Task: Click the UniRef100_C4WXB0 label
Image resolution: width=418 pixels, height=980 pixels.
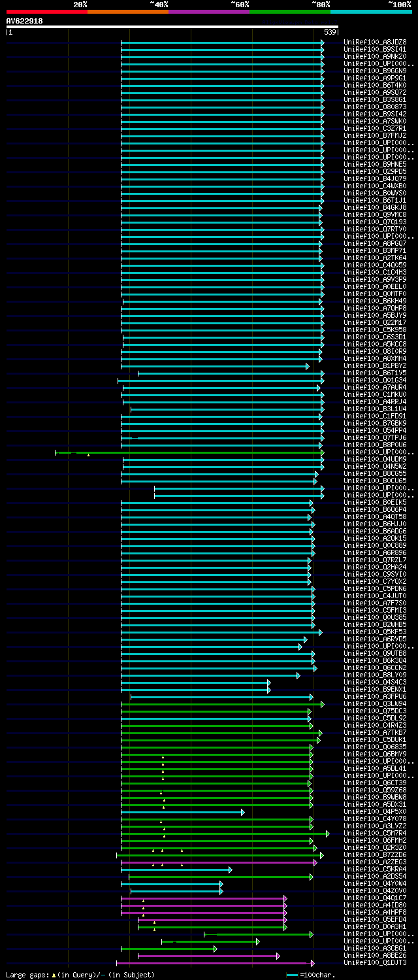Action: 376,186
